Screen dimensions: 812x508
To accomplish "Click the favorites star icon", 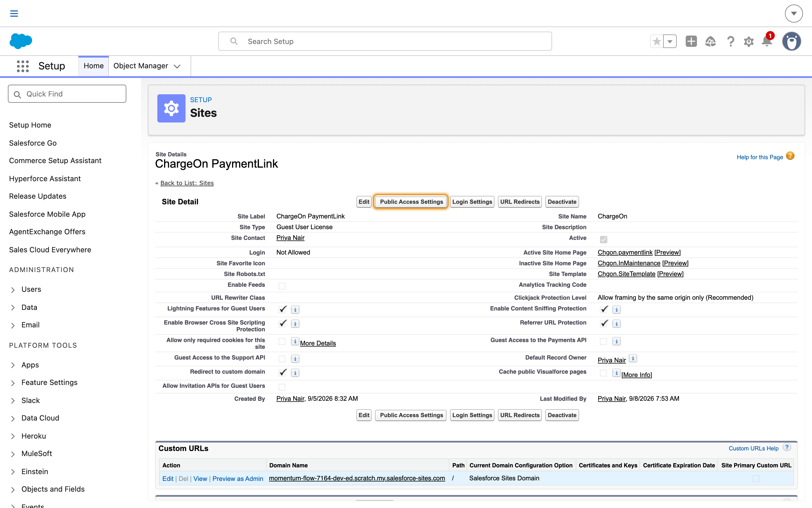I will pyautogui.click(x=657, y=41).
